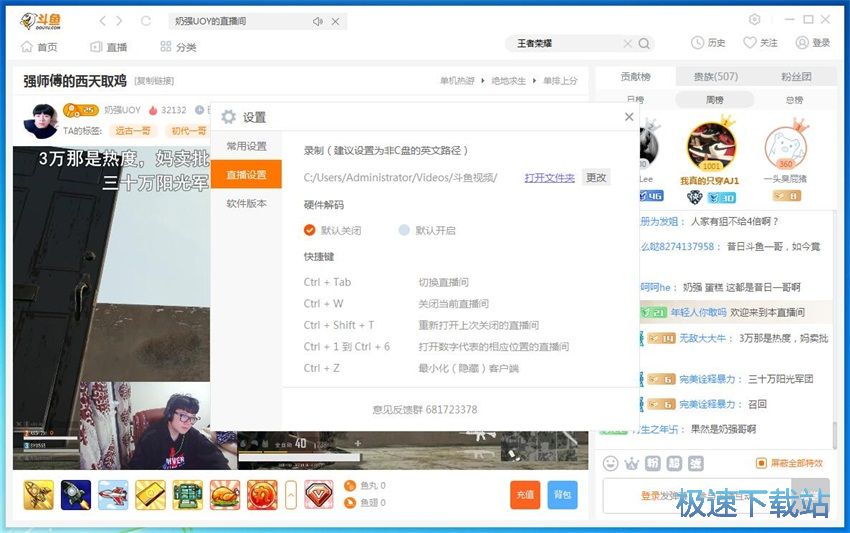Go back with the left arrow
Image resolution: width=850 pixels, height=533 pixels.
102,21
